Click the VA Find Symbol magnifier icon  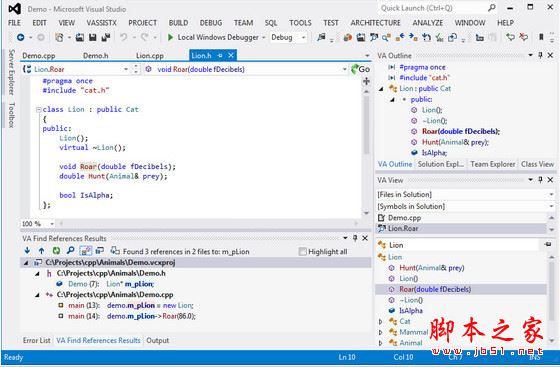386,37
